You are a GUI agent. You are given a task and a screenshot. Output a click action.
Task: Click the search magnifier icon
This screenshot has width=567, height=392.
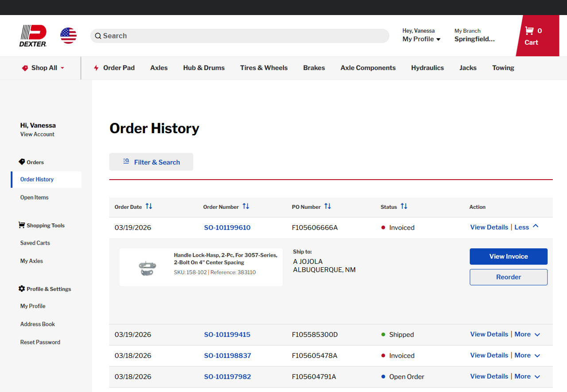coord(98,36)
